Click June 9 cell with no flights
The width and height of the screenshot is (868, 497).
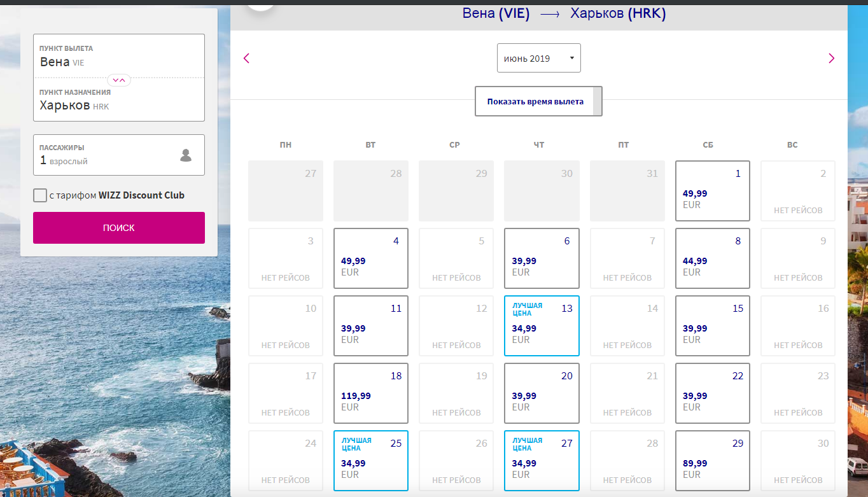[798, 258]
